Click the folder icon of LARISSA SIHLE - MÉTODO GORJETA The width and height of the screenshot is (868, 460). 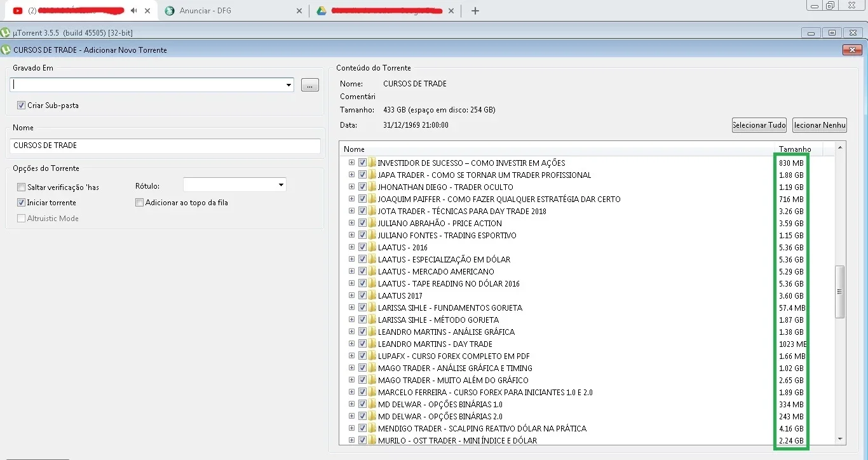point(372,320)
